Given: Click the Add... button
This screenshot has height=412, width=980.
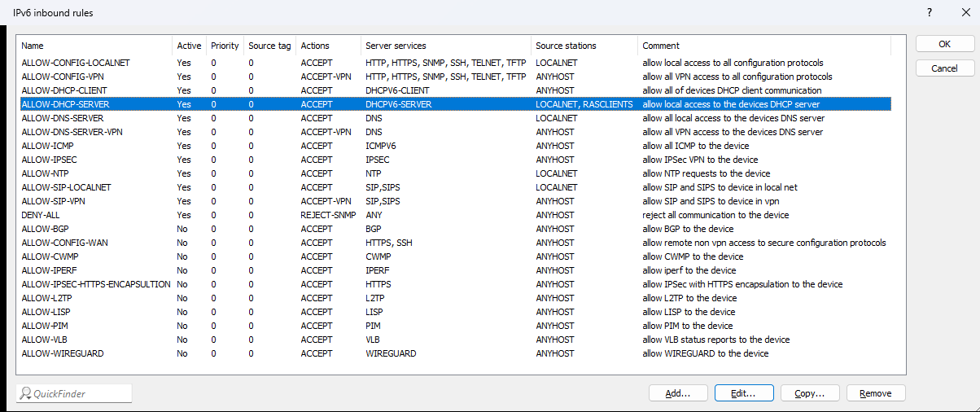Looking at the screenshot, I should point(678,393).
